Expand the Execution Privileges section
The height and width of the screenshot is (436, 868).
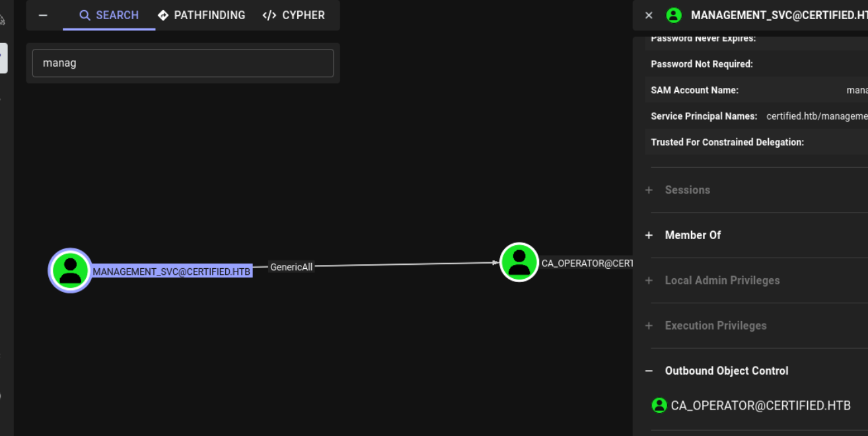click(715, 326)
